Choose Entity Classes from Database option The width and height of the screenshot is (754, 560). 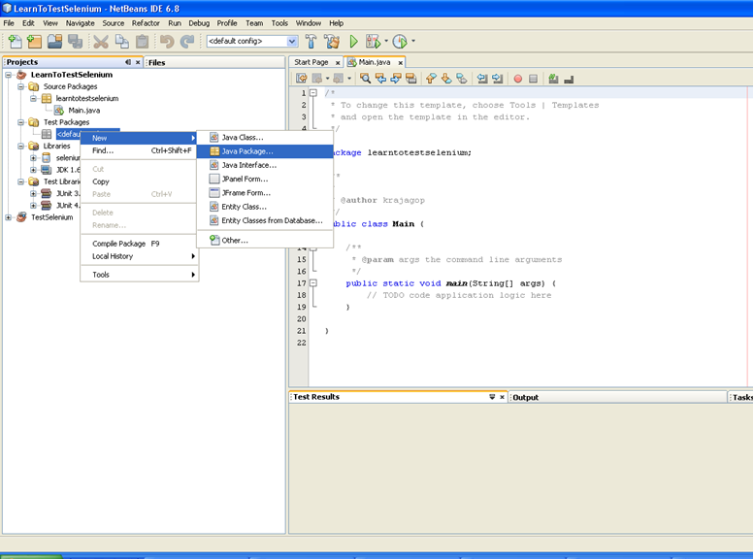point(265,220)
